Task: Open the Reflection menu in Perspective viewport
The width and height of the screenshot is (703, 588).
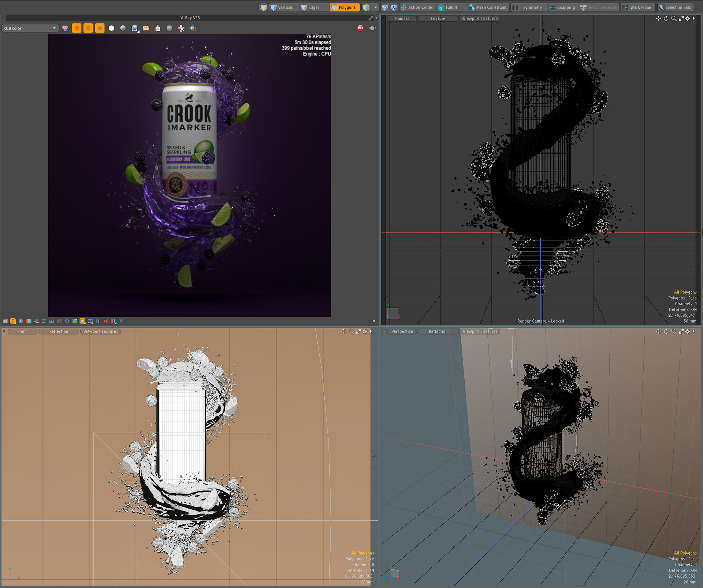Action: [x=438, y=332]
